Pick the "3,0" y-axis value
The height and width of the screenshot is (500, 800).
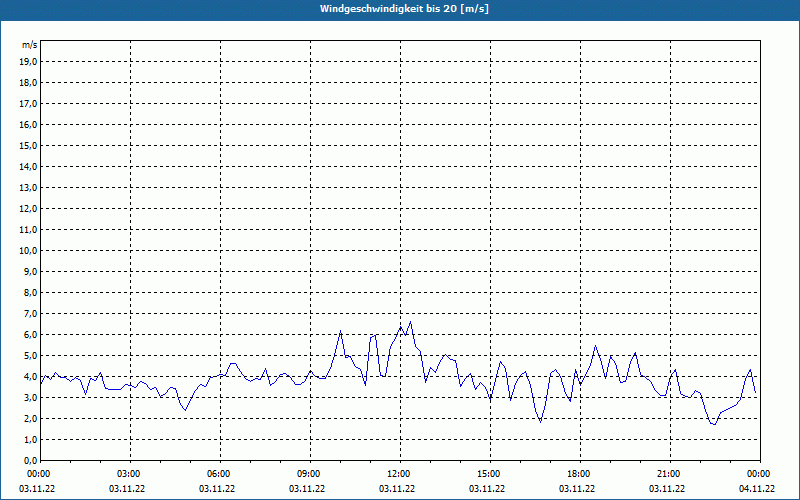click(x=30, y=397)
